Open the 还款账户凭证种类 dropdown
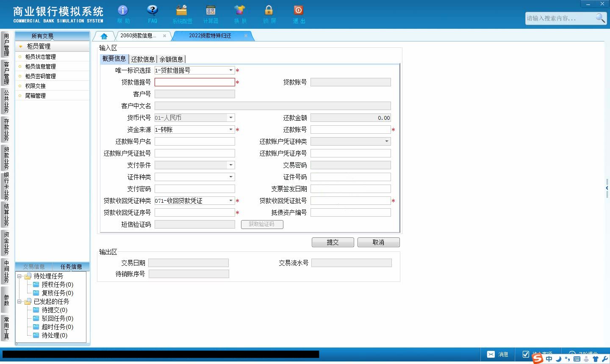Image resolution: width=610 pixels, height=364 pixels. point(387,142)
